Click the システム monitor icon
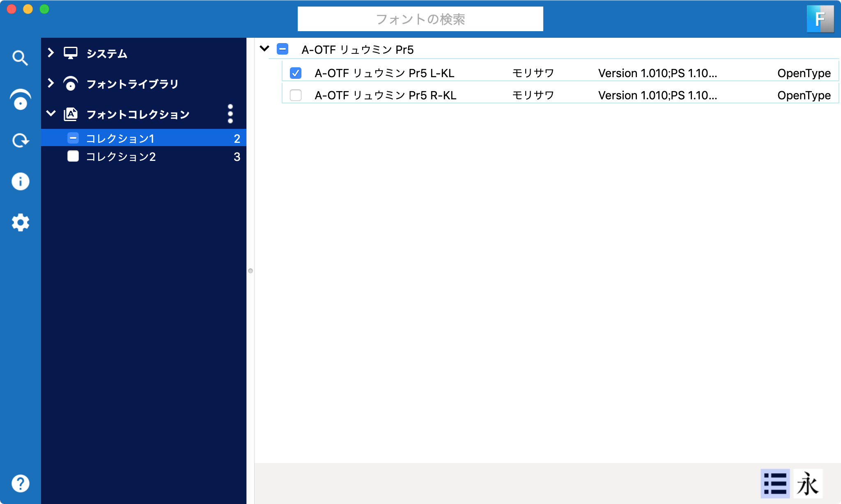The width and height of the screenshot is (841, 504). (71, 53)
